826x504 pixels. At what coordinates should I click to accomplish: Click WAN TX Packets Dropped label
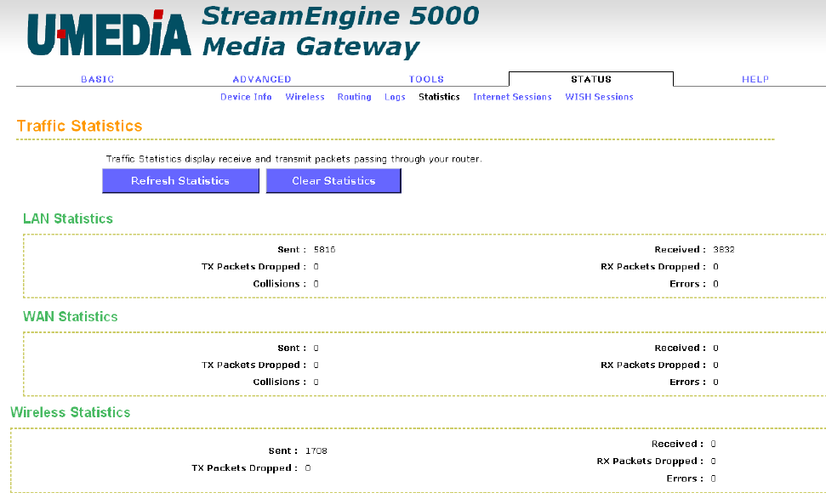pyautogui.click(x=253, y=365)
